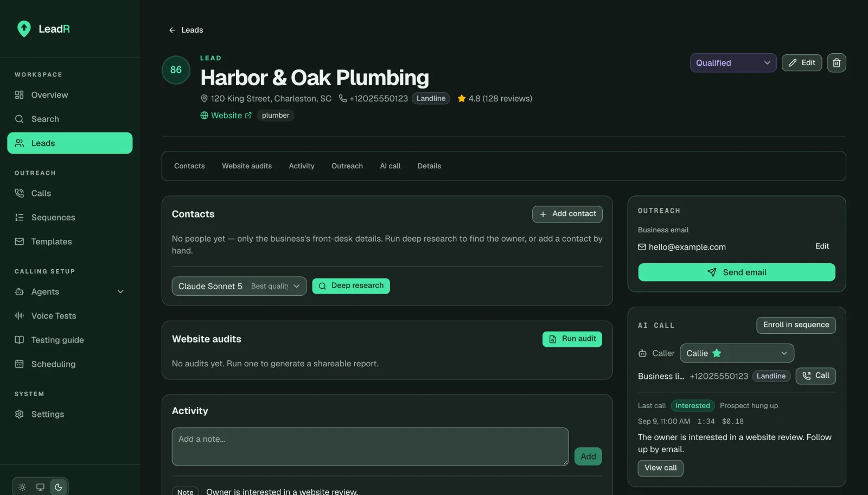Jump to the Details tab
The width and height of the screenshot is (868, 495).
[x=429, y=166]
